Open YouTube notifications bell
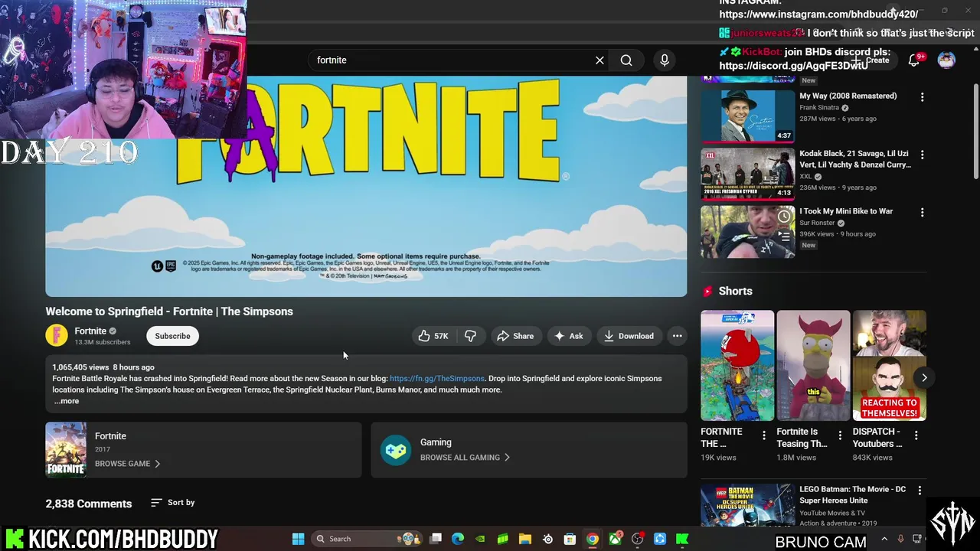Screen dimensions: 980x551 913,60
